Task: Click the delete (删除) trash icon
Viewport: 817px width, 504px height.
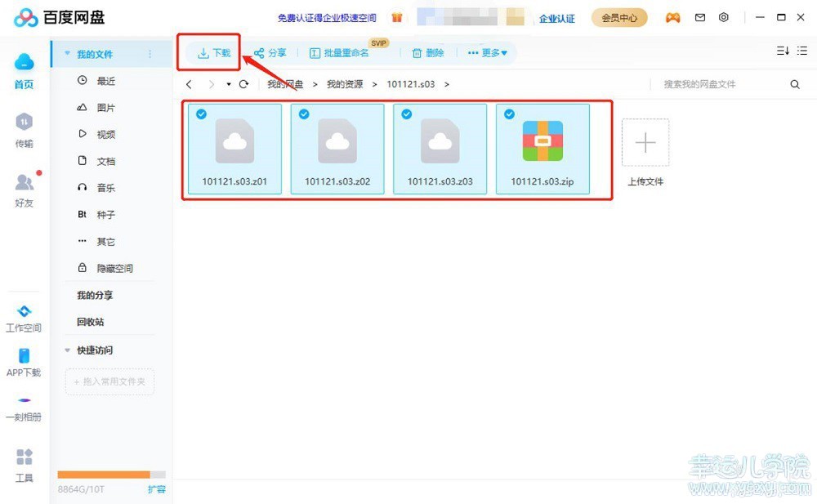Action: pos(417,53)
